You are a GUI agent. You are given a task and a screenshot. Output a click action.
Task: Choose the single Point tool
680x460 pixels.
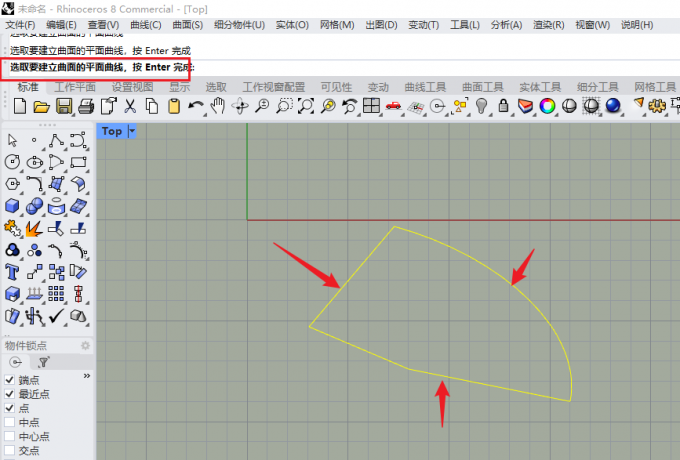point(34,140)
